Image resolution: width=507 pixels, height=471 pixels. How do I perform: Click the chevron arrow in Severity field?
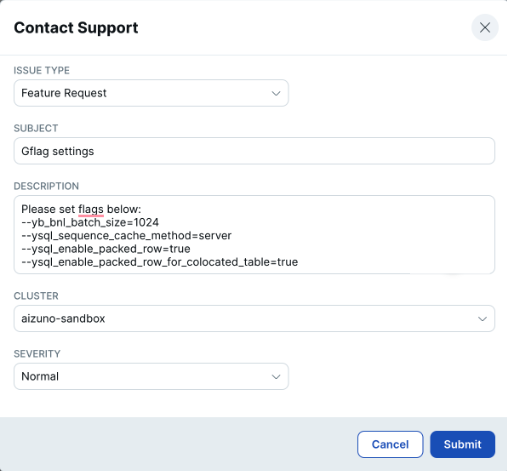coord(276,377)
